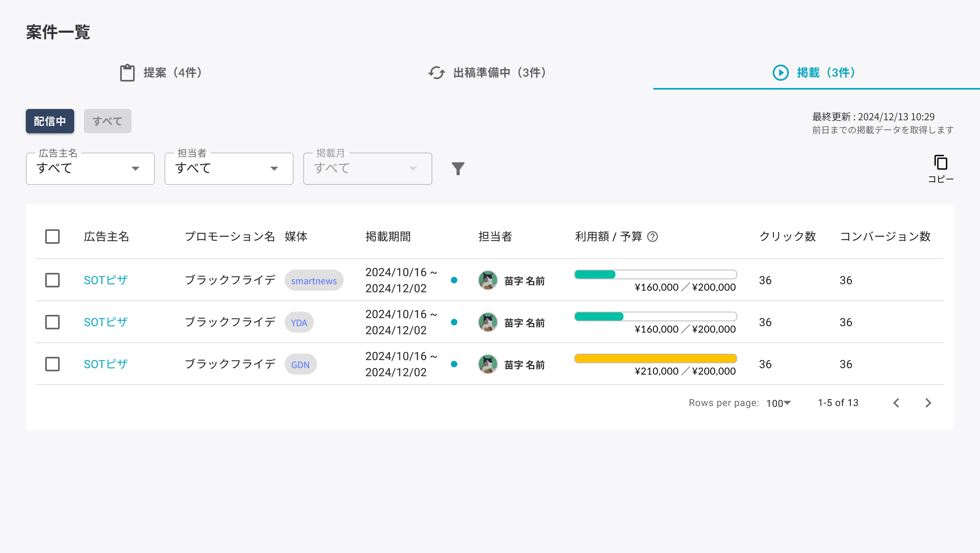Screen dimensions: 980x553
Task: Open the 担当者 dropdown
Action: (229, 169)
